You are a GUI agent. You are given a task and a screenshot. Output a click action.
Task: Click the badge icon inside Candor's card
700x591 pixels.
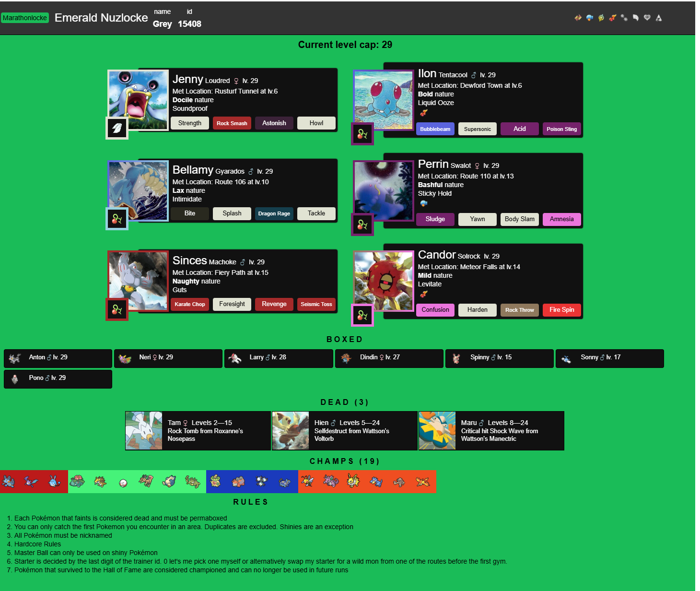[423, 294]
